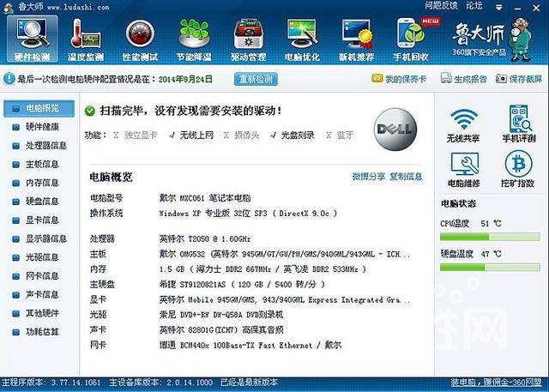This screenshot has width=549, height=392.
Task: Click green check scan complete icon
Action: coord(90,111)
